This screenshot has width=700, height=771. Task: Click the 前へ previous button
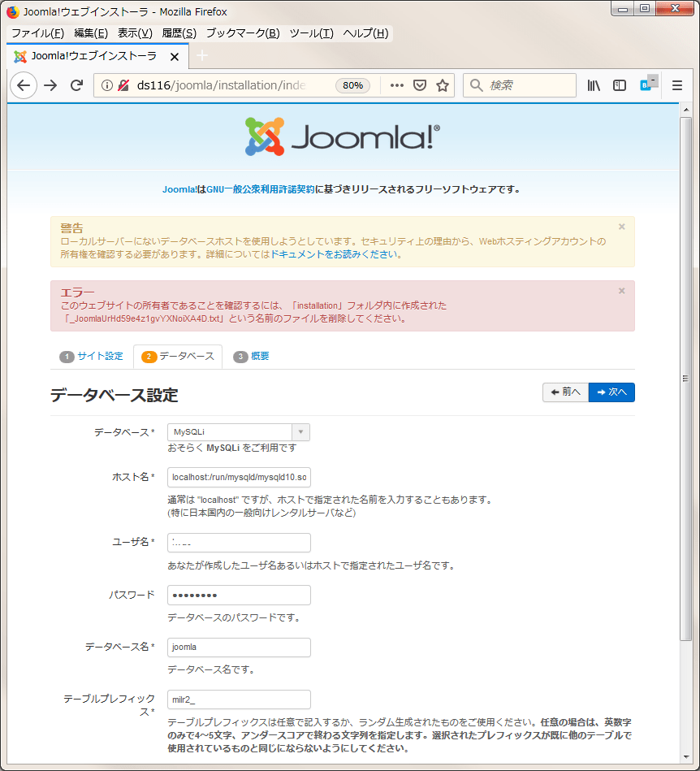click(566, 392)
